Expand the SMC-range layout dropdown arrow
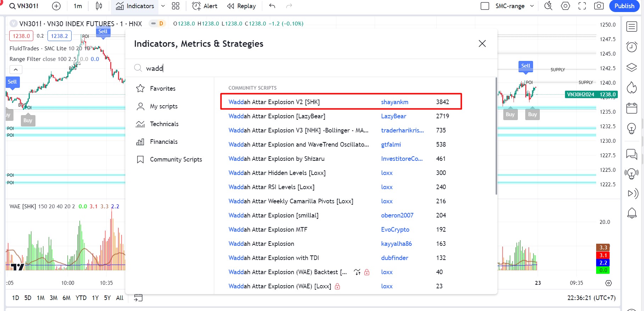 (532, 6)
